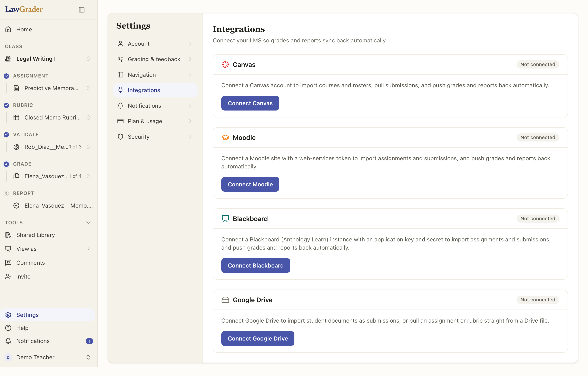Click the Account person icon
This screenshot has height=376, width=588.
pyautogui.click(x=120, y=44)
